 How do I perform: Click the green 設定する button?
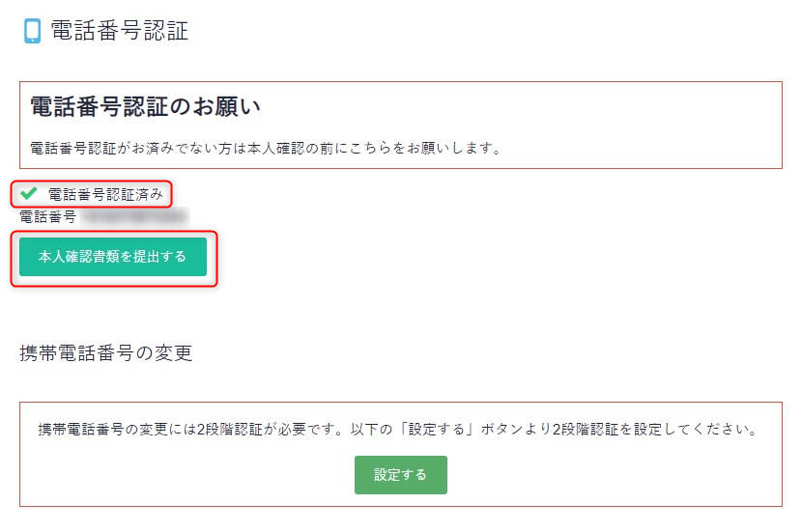point(400,475)
